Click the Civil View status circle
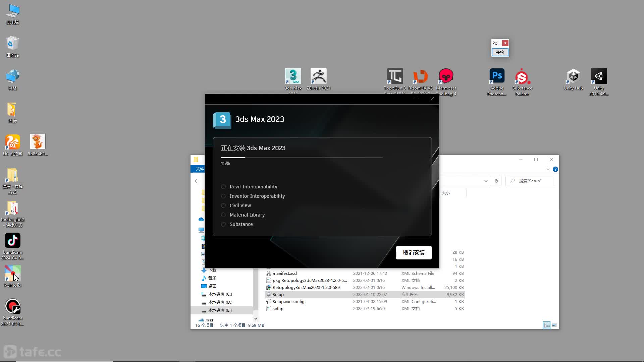This screenshot has width=644, height=362. (223, 205)
